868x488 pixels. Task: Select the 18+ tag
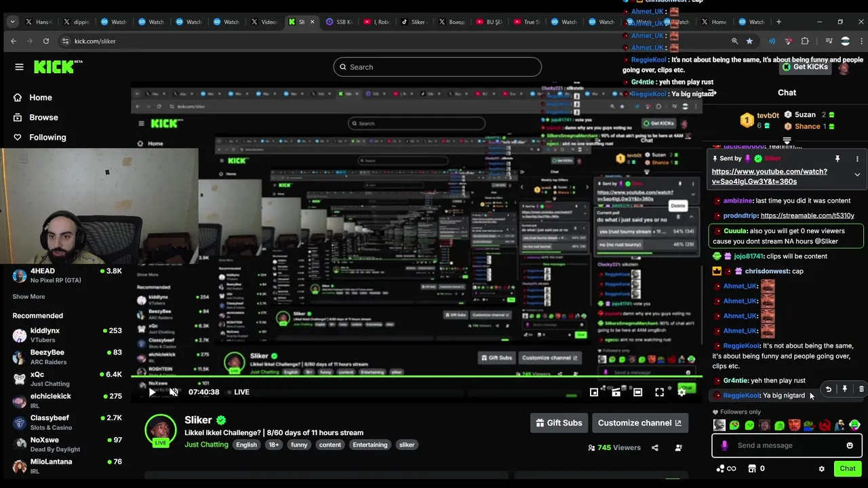(273, 445)
